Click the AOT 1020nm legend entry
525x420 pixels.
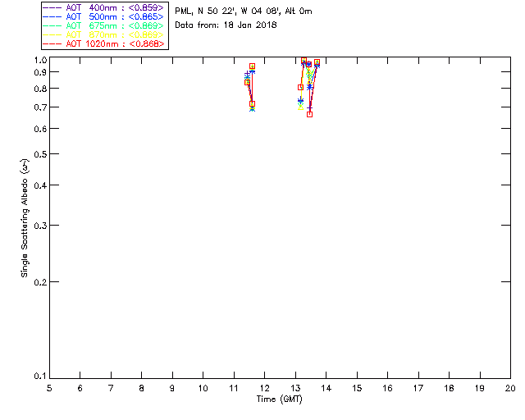coord(104,43)
